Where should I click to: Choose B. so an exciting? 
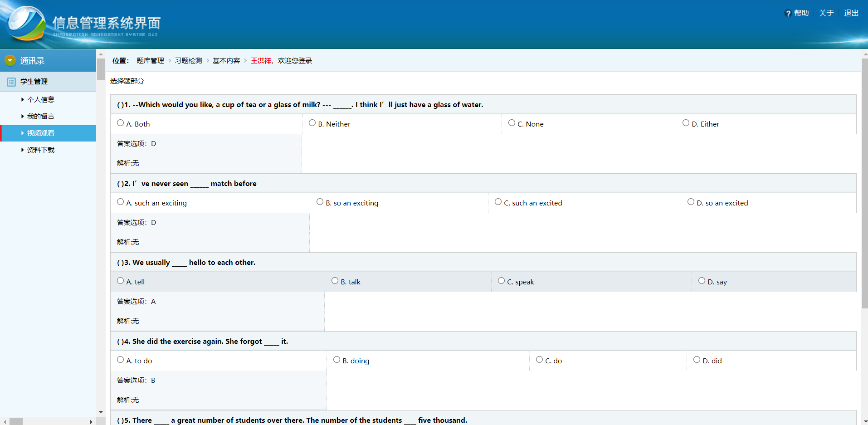320,202
